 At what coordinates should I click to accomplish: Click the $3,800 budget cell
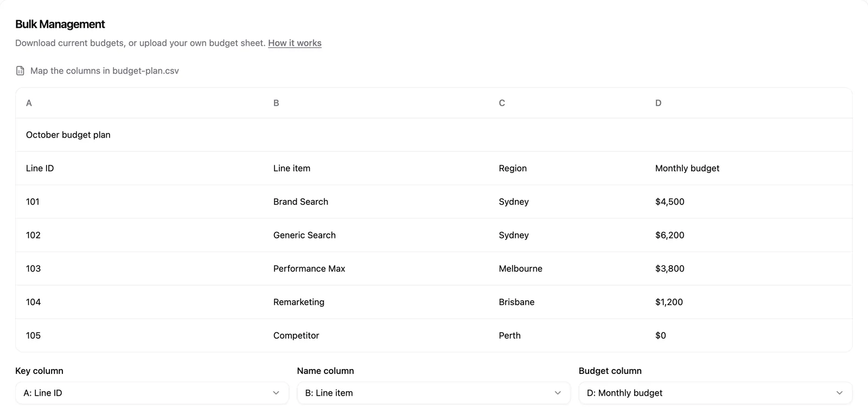[x=749, y=269]
